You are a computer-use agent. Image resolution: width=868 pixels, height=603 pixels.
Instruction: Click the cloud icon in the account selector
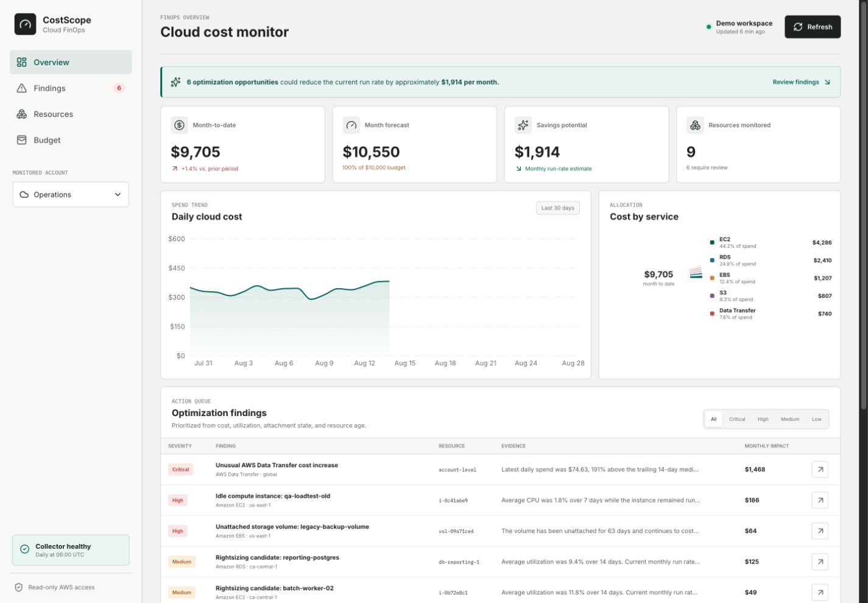[x=24, y=195]
